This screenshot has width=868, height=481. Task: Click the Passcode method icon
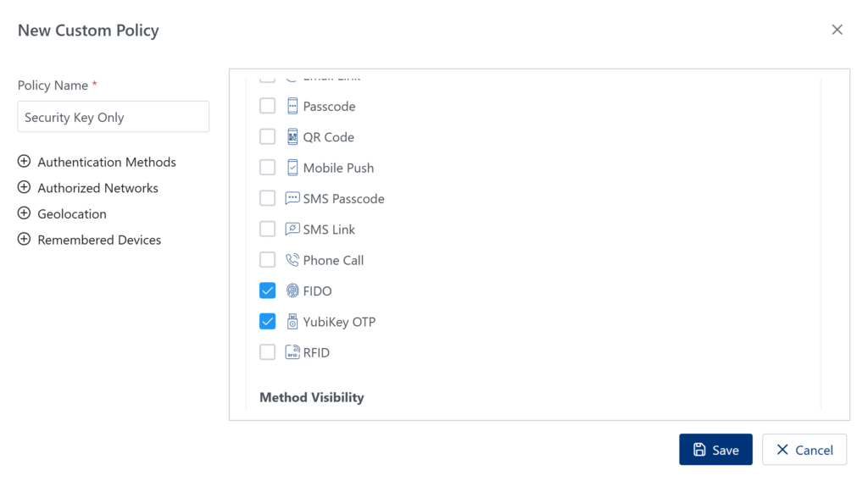(x=292, y=107)
